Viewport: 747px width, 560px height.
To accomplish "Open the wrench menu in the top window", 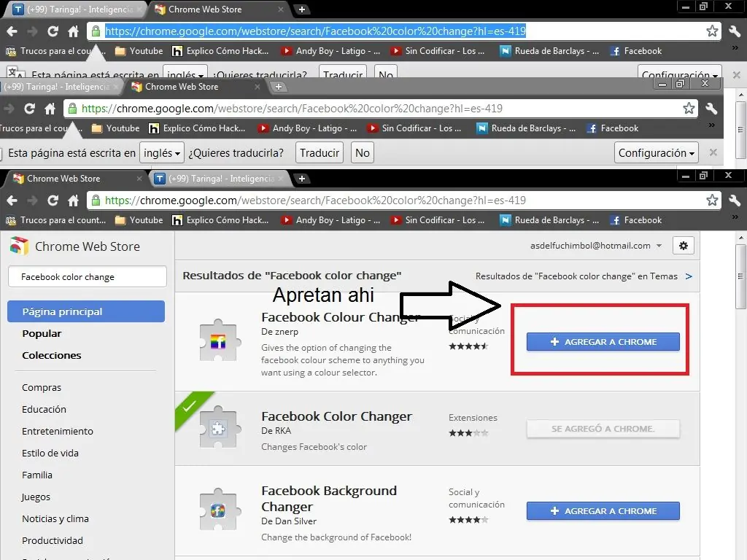I will click(734, 31).
